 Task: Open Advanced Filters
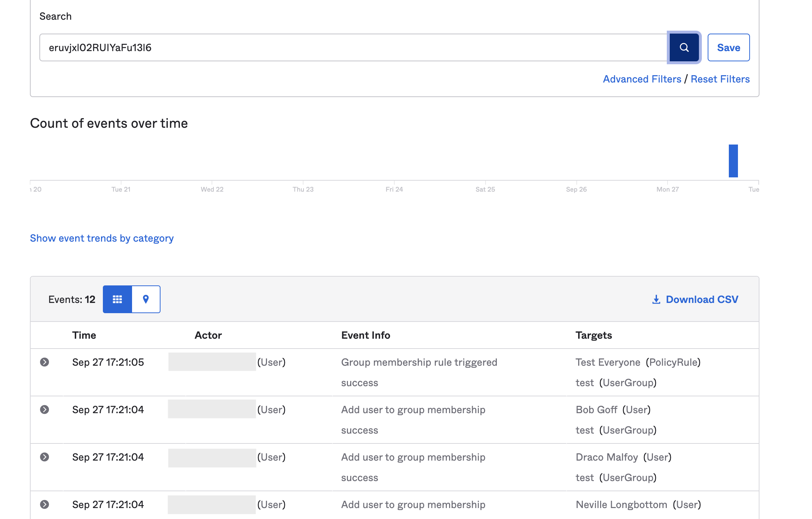coord(642,79)
